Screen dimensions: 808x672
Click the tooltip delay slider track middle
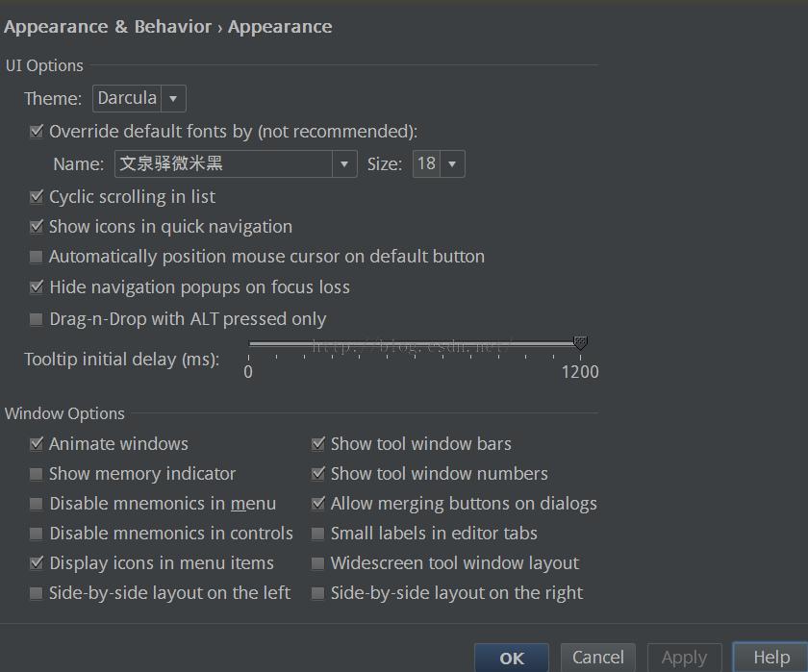415,343
